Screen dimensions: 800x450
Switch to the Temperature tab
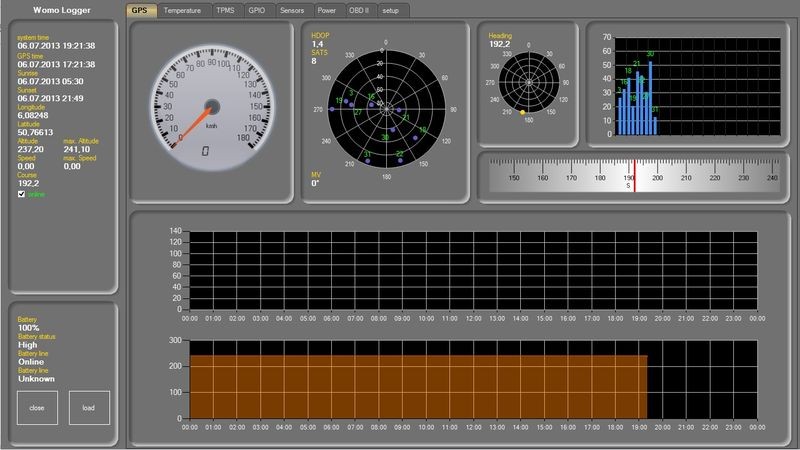click(x=181, y=10)
